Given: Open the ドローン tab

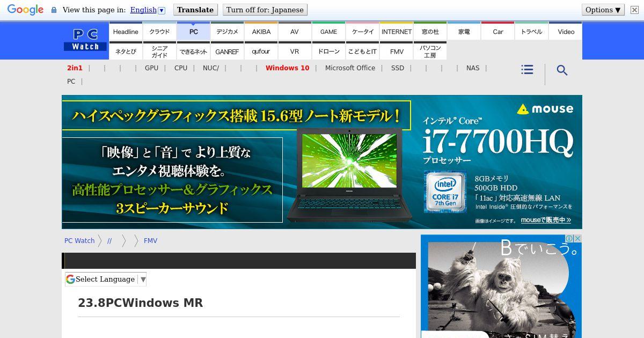Looking at the screenshot, I should point(328,51).
